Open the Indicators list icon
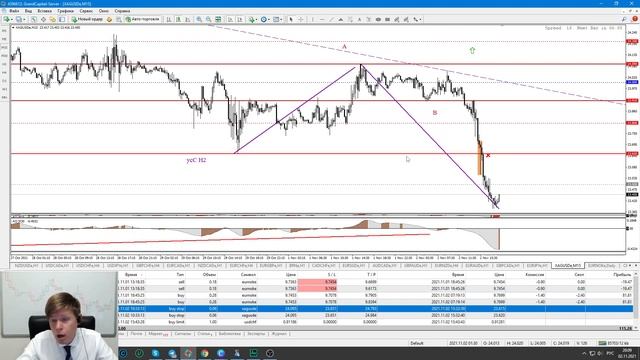The height and width of the screenshot is (360, 640). 251,19
